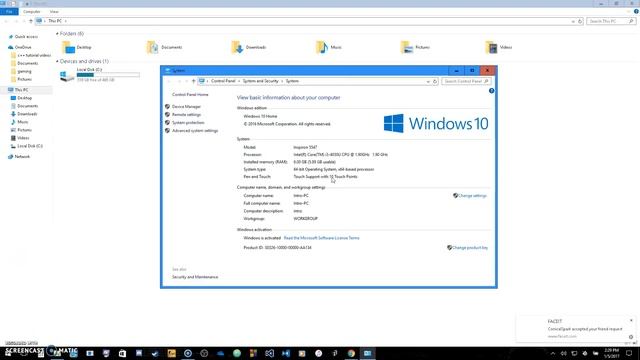
Task: Show hidden system tray icons
Action: pyautogui.click(x=553, y=353)
